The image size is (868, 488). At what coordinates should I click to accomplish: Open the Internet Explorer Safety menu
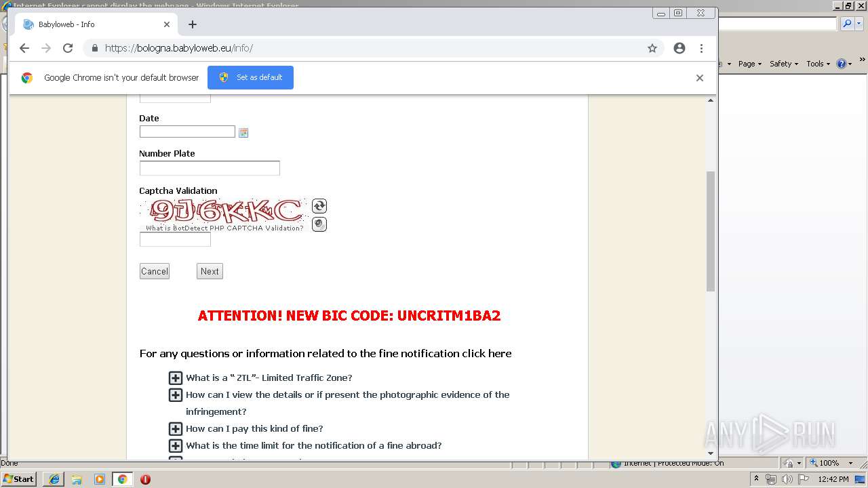click(784, 64)
